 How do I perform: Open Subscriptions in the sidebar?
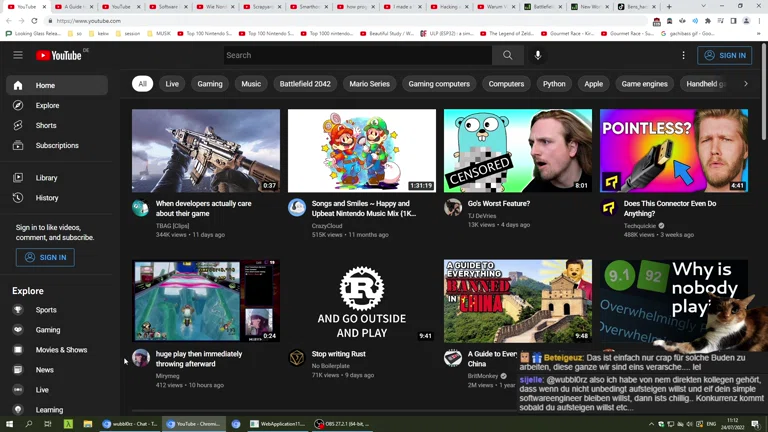57,145
